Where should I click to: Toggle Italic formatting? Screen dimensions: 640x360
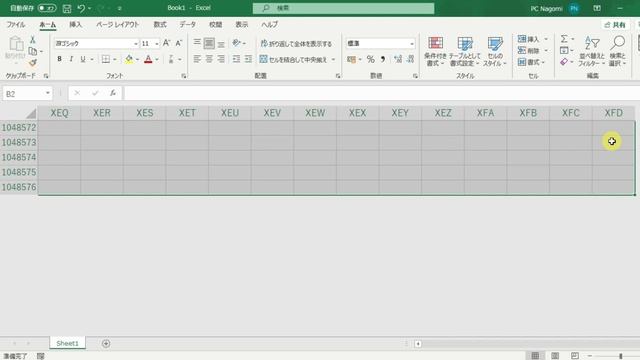point(71,59)
